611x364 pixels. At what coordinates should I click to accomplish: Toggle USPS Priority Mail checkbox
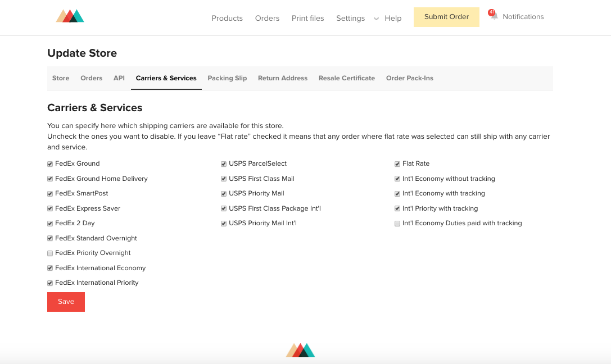pyautogui.click(x=224, y=193)
